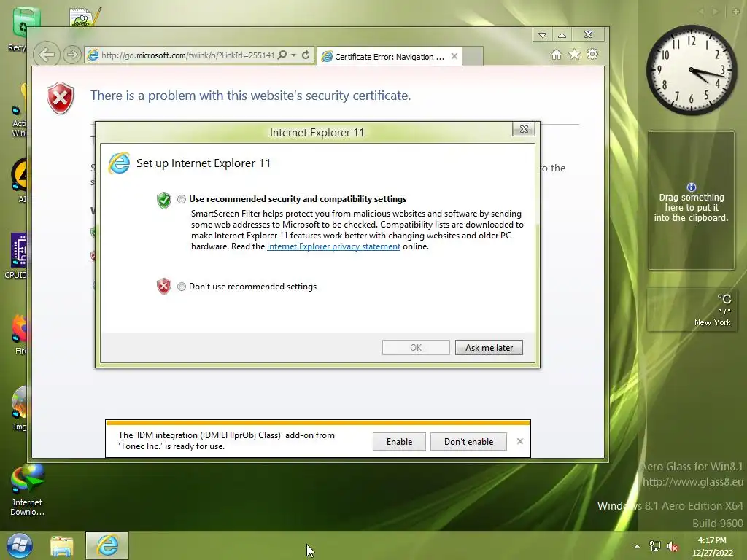The image size is (747, 560).
Task: Minimize the Internet Explorer window
Action: (542, 35)
